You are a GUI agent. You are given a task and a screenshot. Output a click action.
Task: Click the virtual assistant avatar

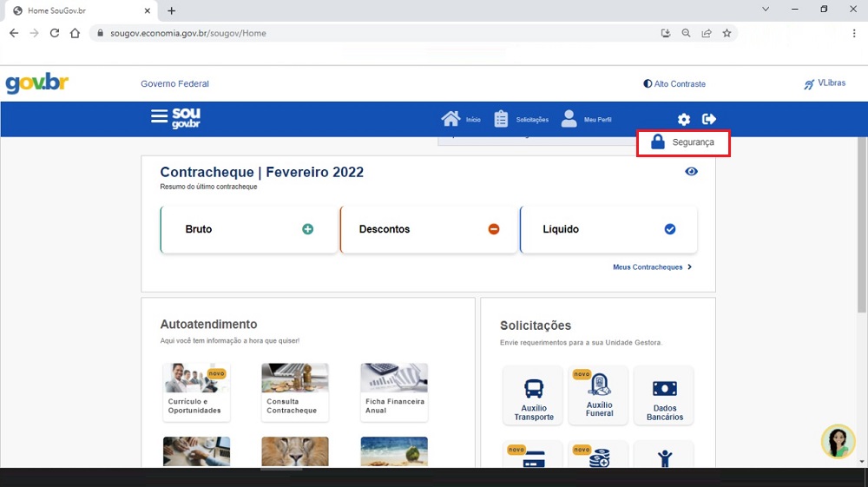tap(838, 441)
